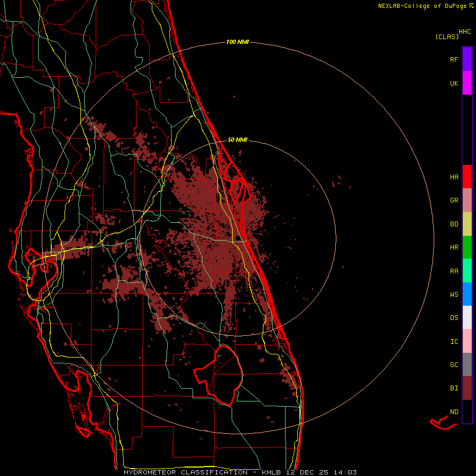Screen dimensions: 476x476
Task: Click the Lake Okeechobee outline on map
Action: click(218, 376)
